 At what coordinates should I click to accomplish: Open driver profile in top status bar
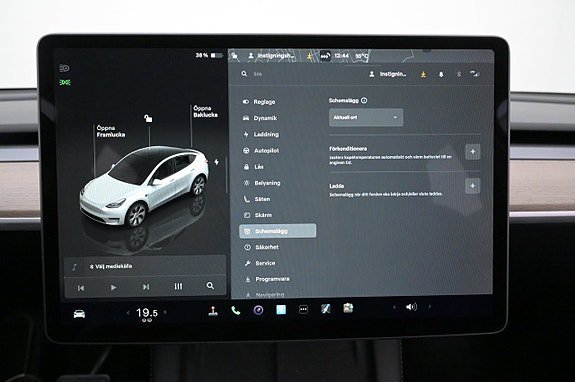point(271,56)
